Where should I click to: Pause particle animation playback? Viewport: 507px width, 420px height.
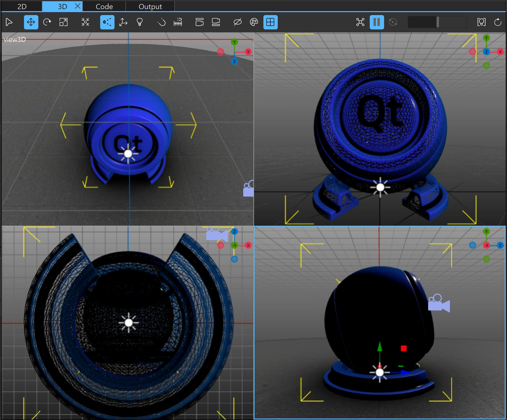coord(377,22)
